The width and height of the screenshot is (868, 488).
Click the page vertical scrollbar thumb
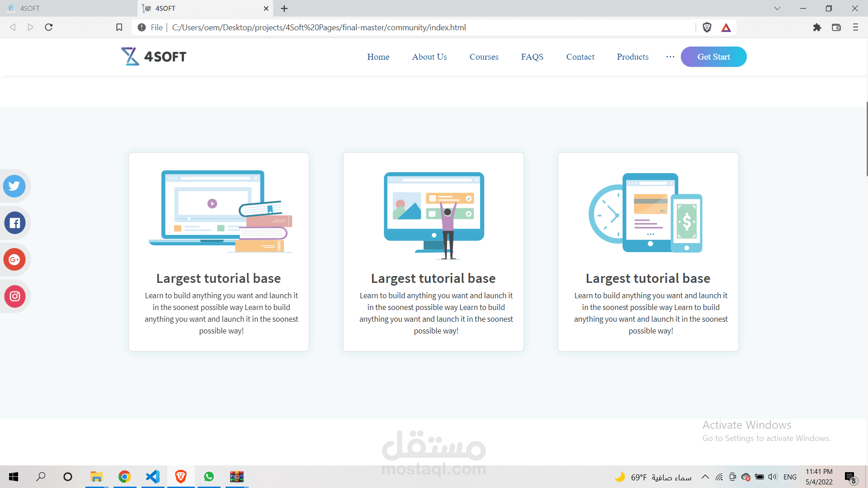[x=866, y=139]
